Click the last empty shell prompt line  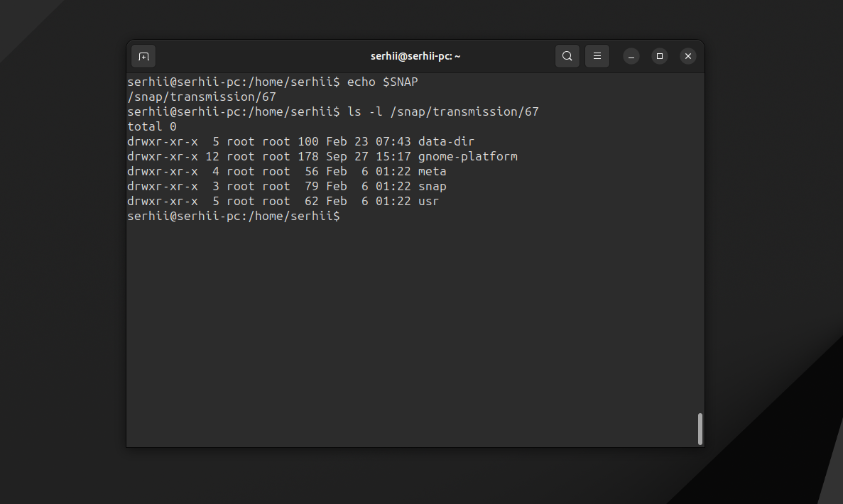tap(234, 217)
